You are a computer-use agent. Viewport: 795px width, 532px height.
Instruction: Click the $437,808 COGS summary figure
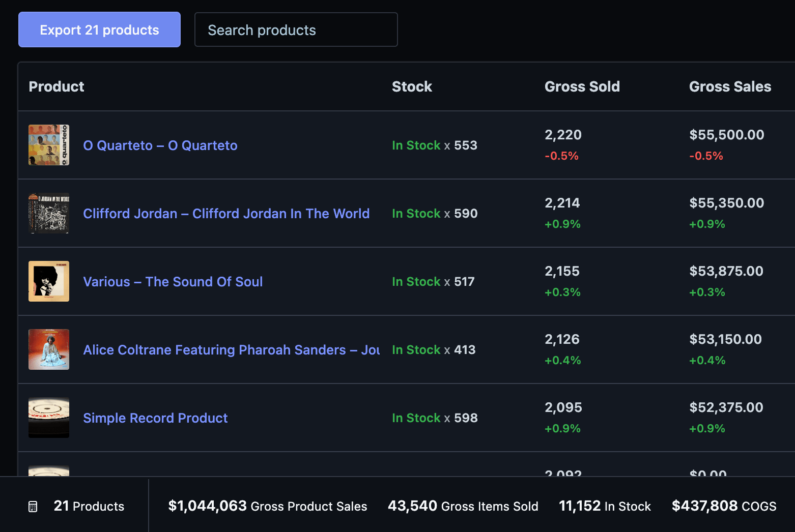point(723,506)
